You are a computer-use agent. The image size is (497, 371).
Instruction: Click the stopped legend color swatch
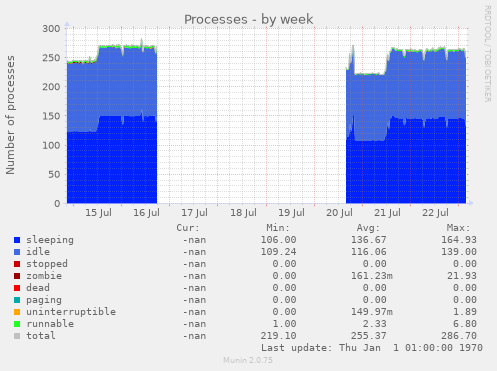(17, 264)
